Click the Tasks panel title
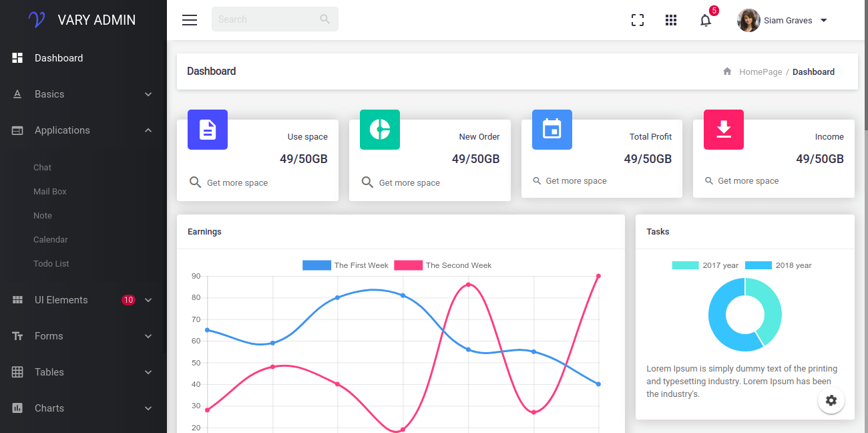This screenshot has width=868, height=433. 658,232
